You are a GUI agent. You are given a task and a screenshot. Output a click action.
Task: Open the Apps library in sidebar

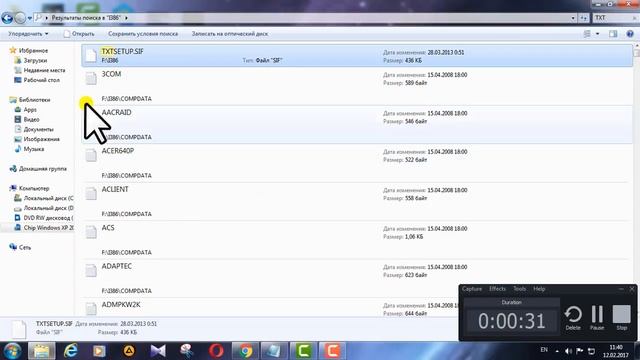point(25,109)
